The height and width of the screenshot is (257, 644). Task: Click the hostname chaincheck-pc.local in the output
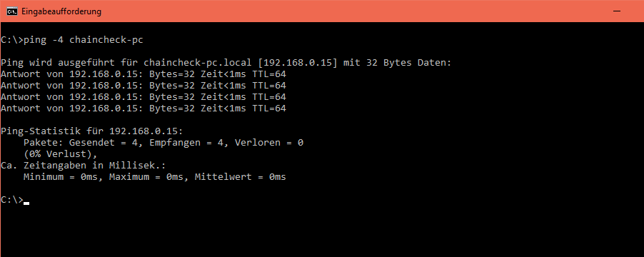pyautogui.click(x=198, y=63)
